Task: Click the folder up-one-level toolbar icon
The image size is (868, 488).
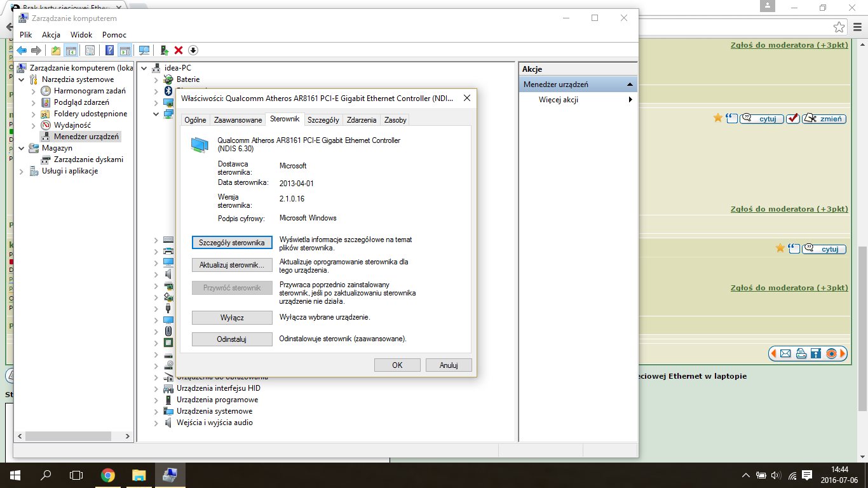Action: [56, 50]
